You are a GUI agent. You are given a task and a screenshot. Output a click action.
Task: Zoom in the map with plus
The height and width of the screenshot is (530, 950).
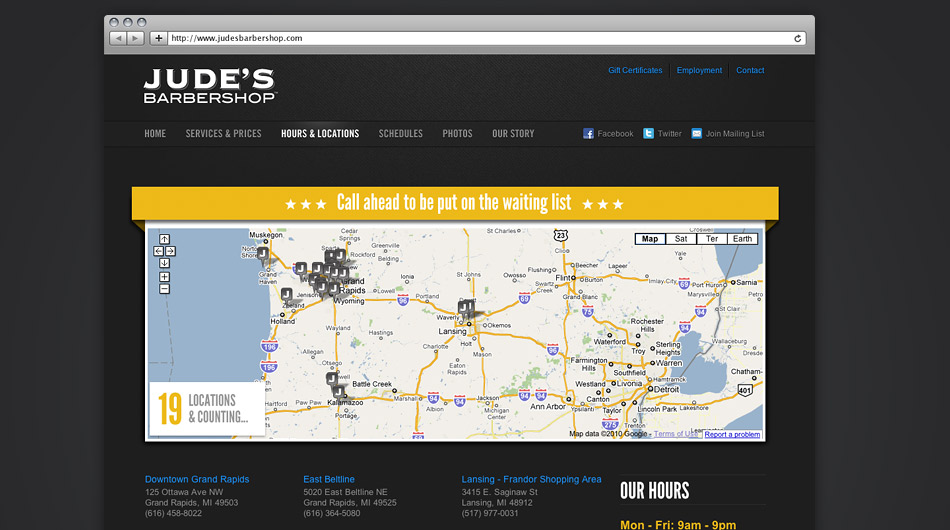pos(164,277)
